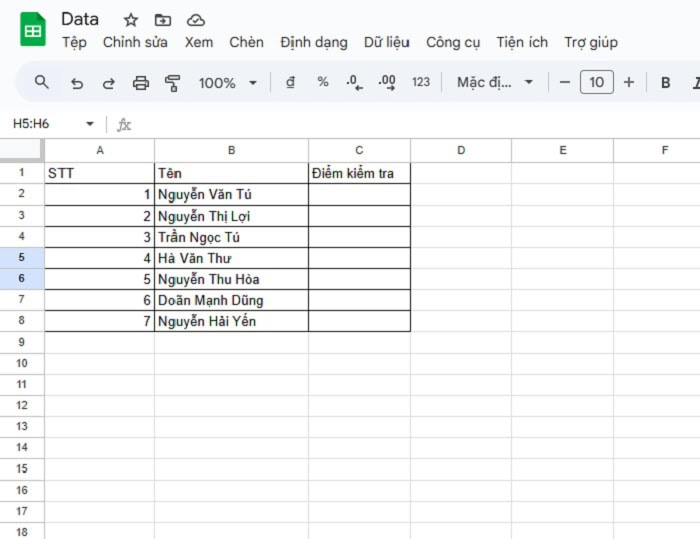Click the Move to folder icon

click(x=163, y=20)
